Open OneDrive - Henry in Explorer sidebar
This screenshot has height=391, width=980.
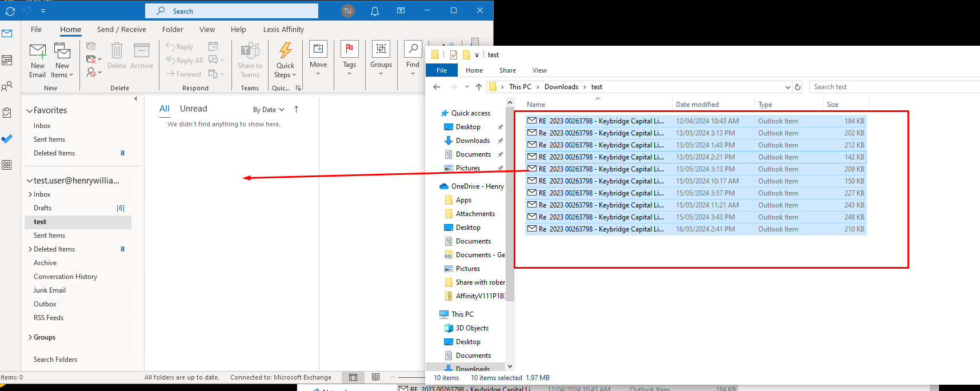click(471, 186)
